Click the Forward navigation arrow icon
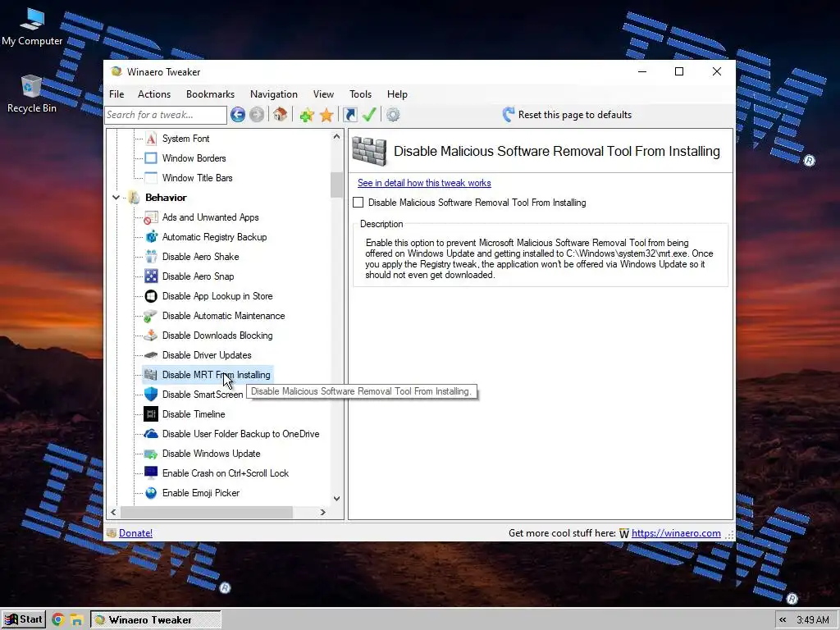The image size is (840, 630). coord(257,115)
